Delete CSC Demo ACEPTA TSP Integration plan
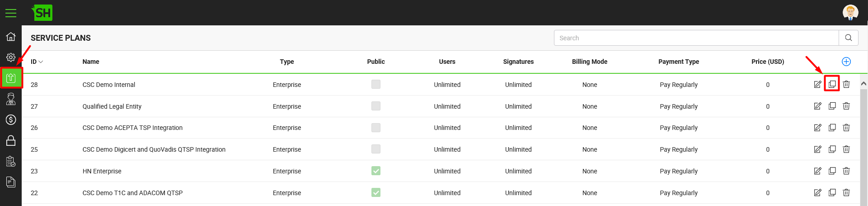This screenshot has height=206, width=868. (x=846, y=128)
